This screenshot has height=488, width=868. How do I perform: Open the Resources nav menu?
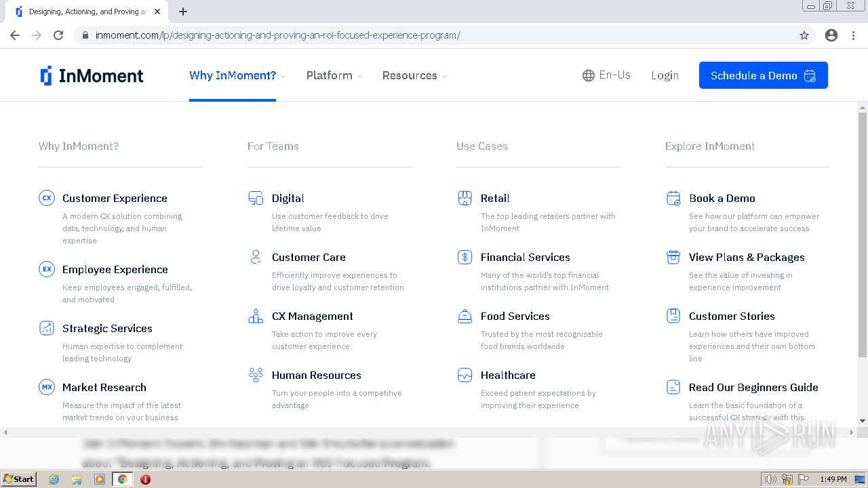410,75
